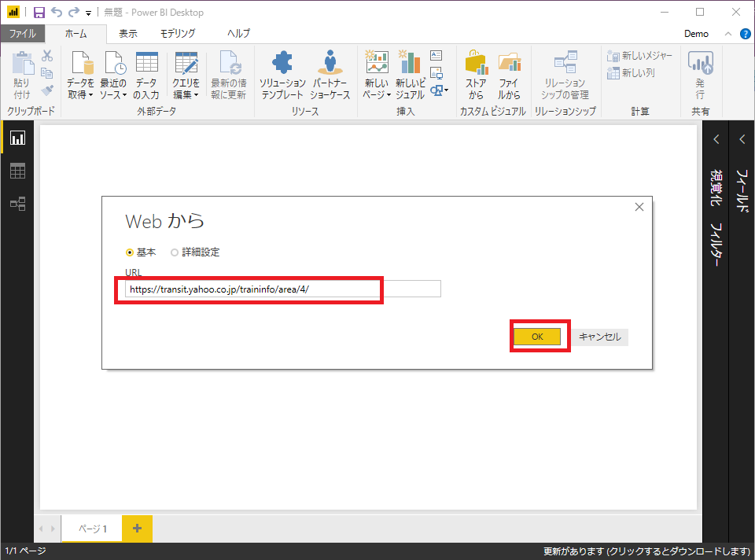Collapse the ribbon with the caret icon

tap(728, 34)
